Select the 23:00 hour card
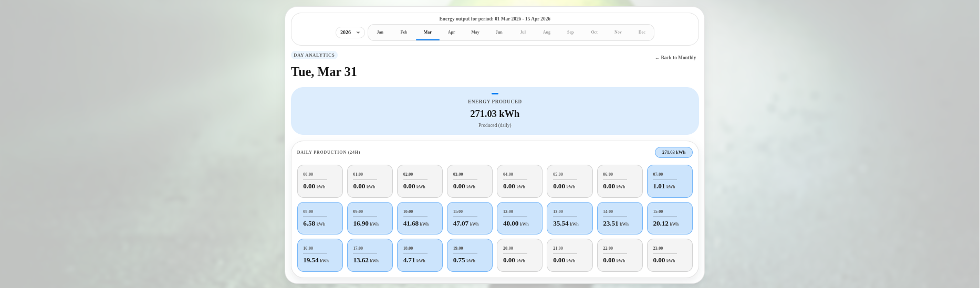Image resolution: width=980 pixels, height=288 pixels. (x=670, y=255)
